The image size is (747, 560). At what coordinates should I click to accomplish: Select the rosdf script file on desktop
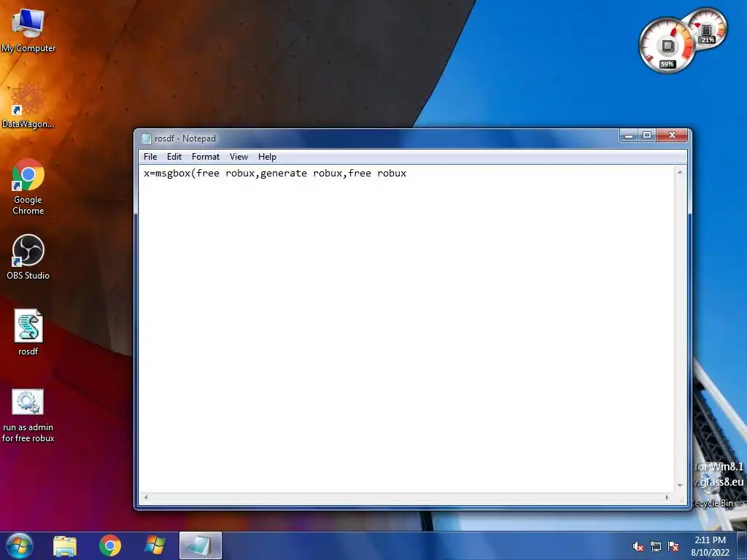click(28, 332)
